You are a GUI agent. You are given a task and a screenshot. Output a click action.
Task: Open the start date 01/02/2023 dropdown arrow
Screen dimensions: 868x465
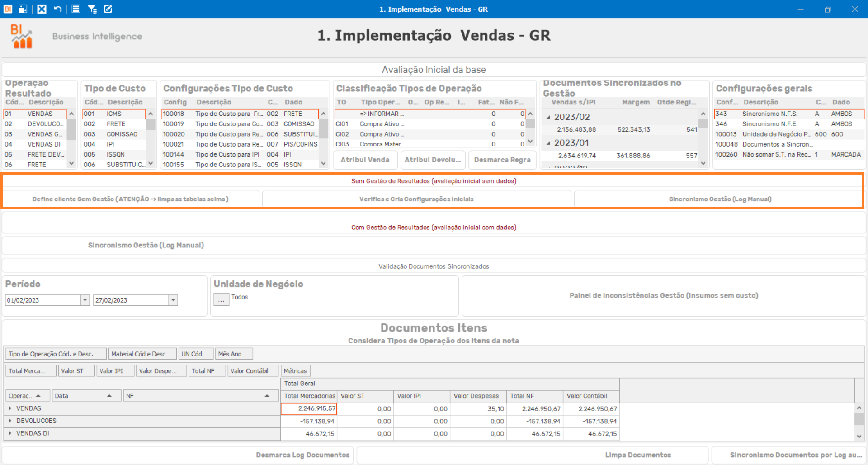pyautogui.click(x=85, y=300)
